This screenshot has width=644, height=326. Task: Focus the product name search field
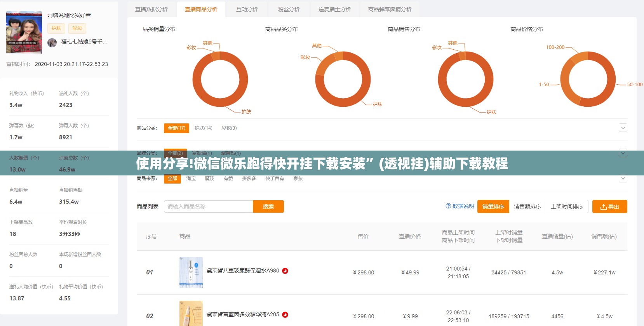[x=208, y=206]
